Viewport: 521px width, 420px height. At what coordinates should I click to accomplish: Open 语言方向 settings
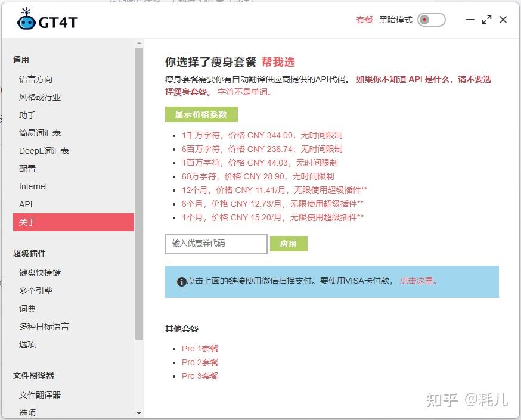click(x=36, y=79)
